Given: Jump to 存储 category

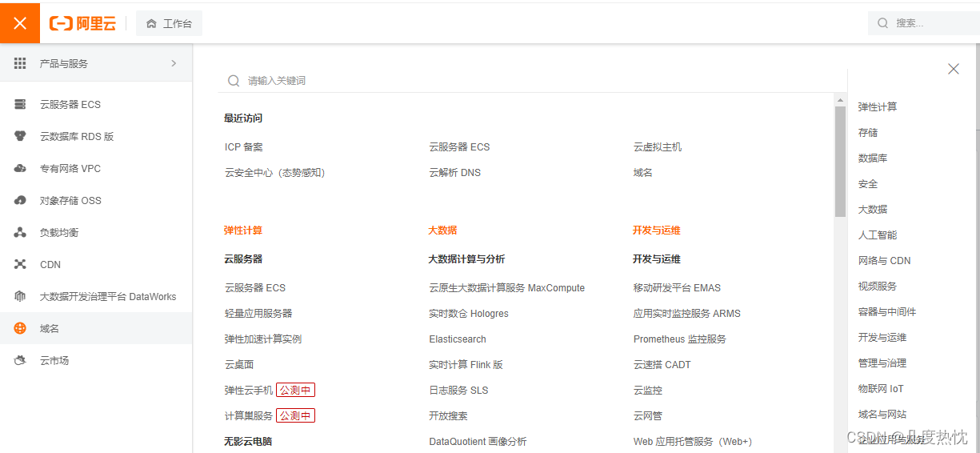Looking at the screenshot, I should click(x=868, y=133).
